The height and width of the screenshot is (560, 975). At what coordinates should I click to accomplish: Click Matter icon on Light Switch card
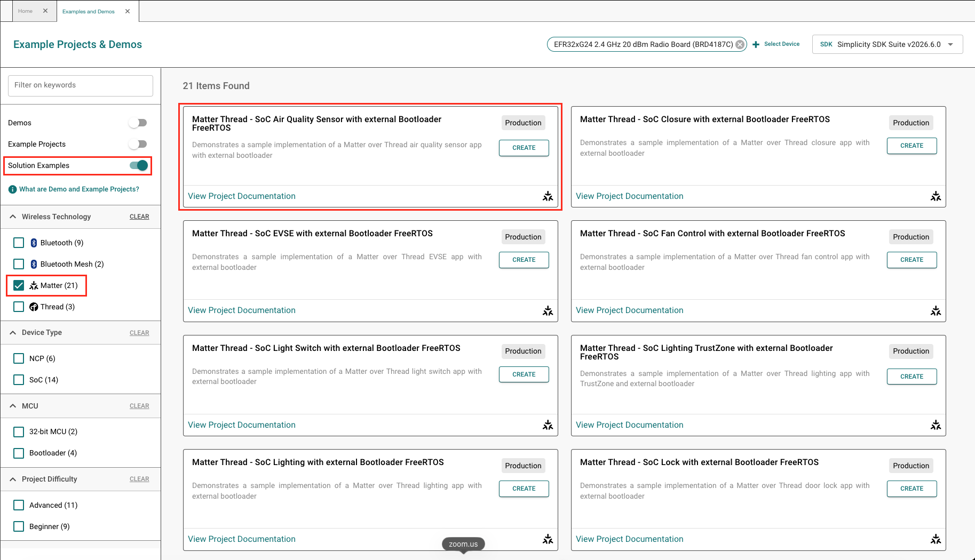[x=548, y=425]
